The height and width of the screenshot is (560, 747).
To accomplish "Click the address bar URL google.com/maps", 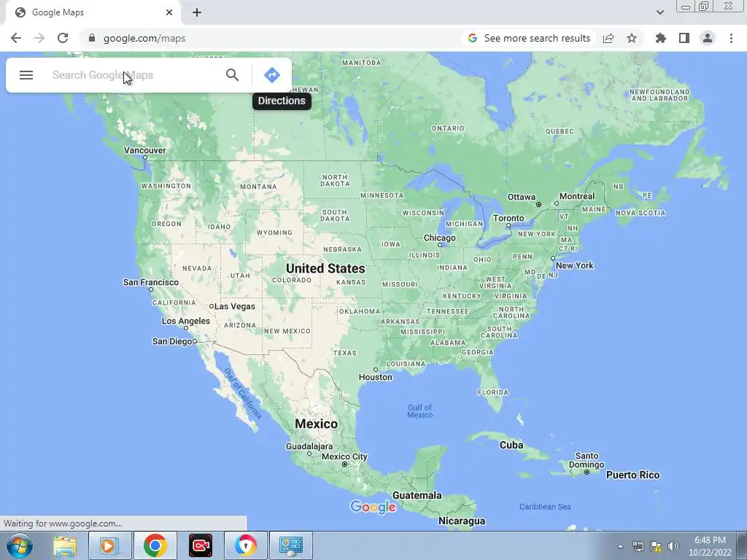I will click(x=144, y=38).
